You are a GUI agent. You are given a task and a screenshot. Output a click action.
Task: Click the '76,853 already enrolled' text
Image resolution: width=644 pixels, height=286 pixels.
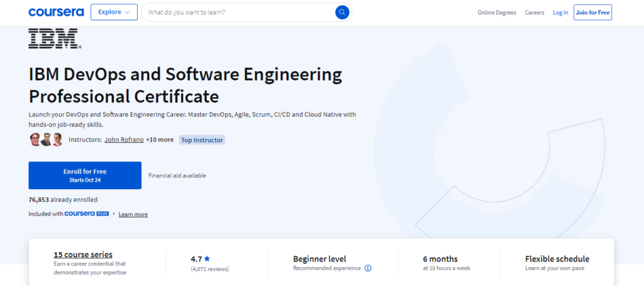tap(63, 200)
